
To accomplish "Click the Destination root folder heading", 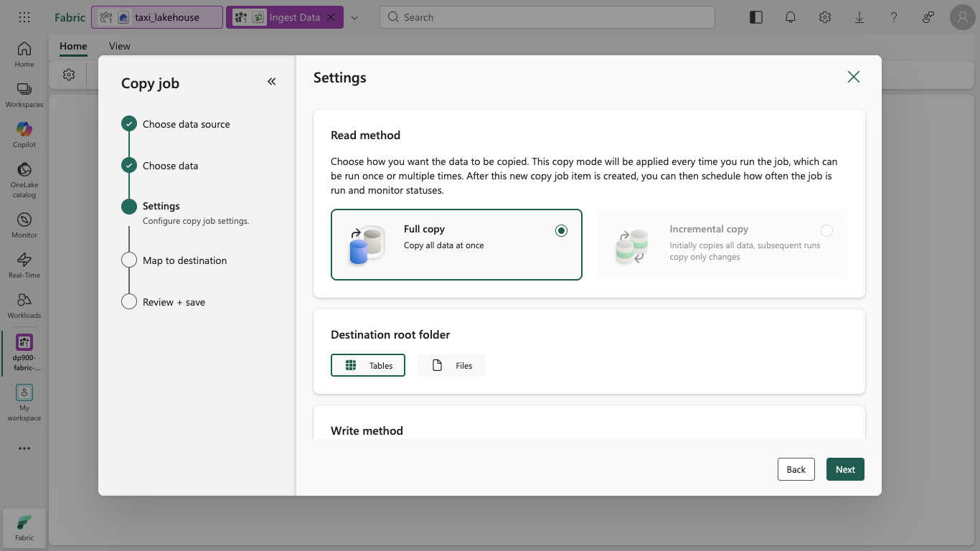I will click(390, 334).
